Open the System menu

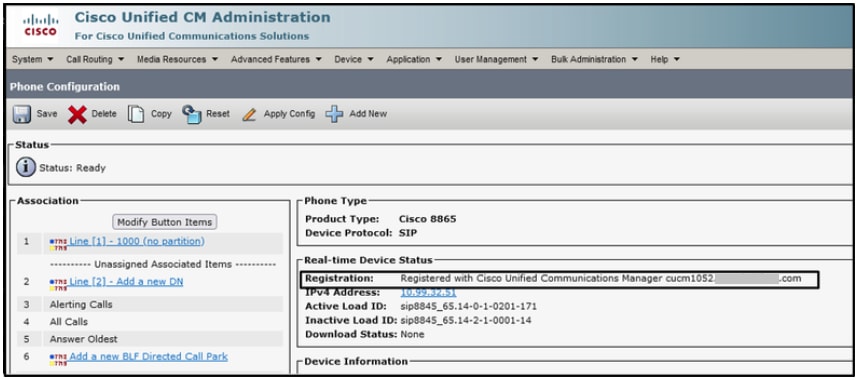33,59
